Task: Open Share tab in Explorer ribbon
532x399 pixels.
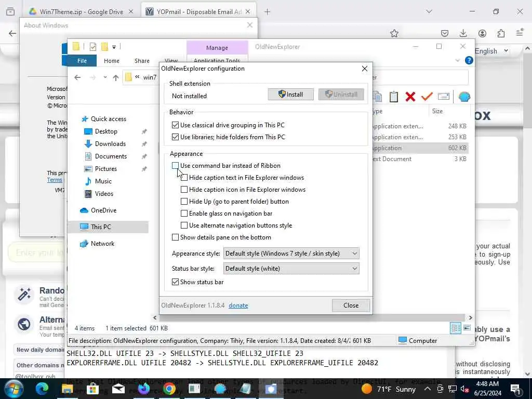Action: [x=142, y=61]
